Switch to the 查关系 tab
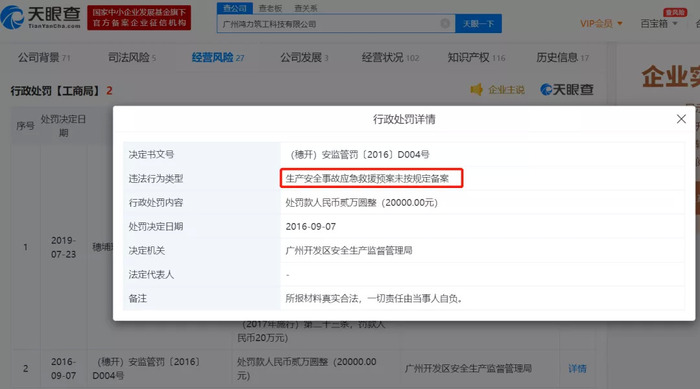 (306, 8)
